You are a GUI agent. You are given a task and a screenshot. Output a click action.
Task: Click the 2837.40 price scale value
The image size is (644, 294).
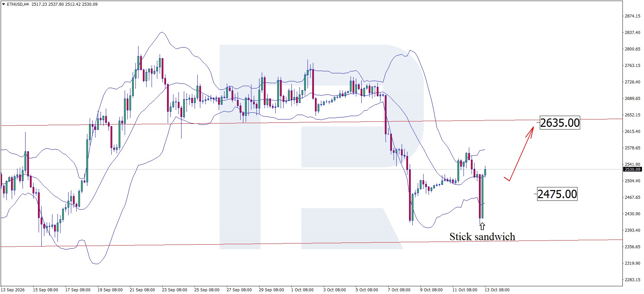click(x=632, y=33)
